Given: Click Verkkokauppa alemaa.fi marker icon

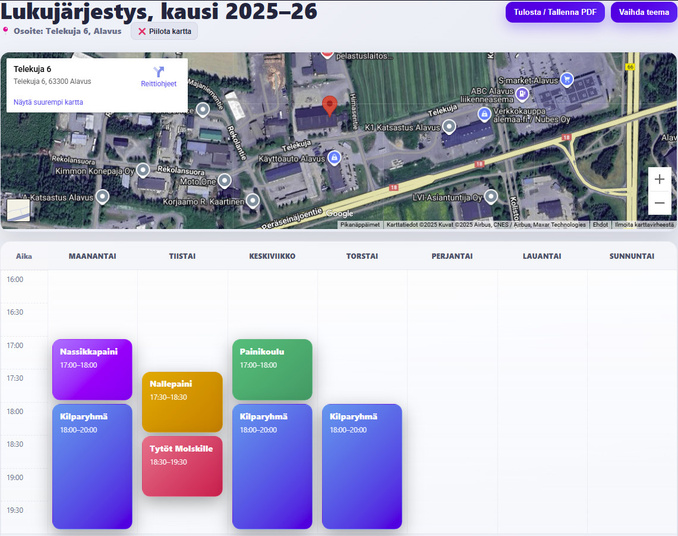Looking at the screenshot, I should (484, 114).
